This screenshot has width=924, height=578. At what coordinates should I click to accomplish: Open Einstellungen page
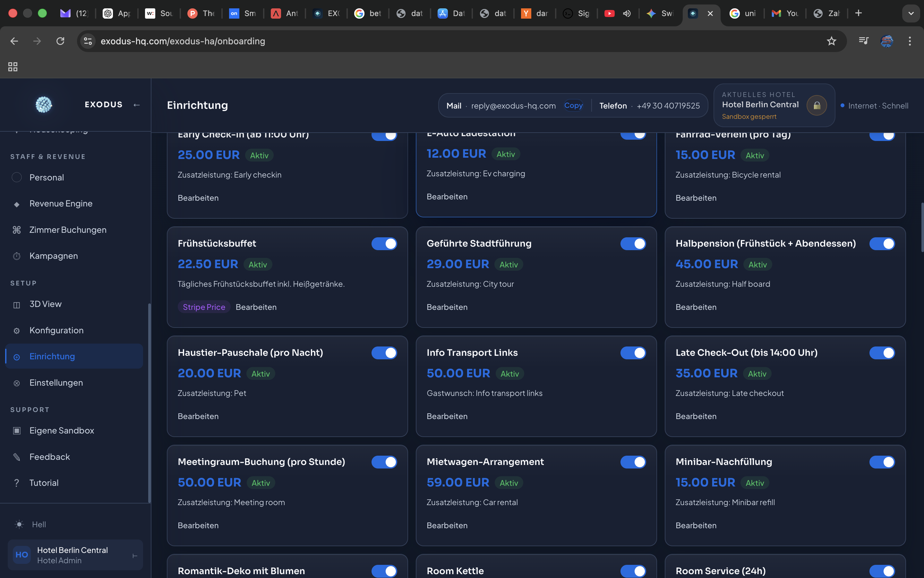tap(74, 383)
